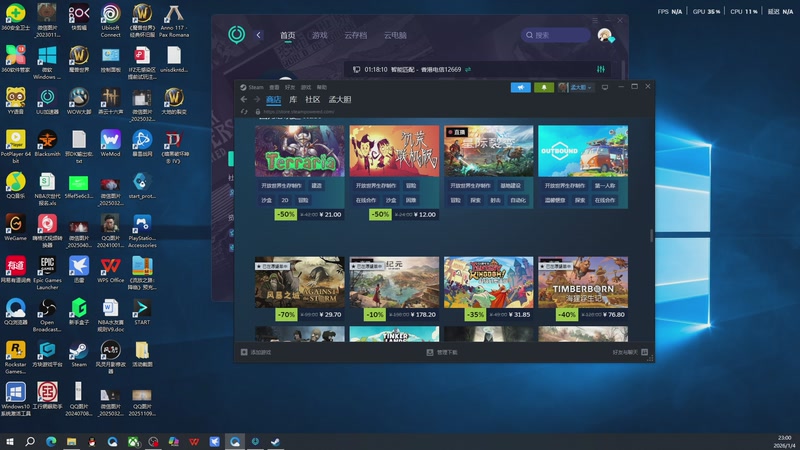This screenshot has width=800, height=450.
Task: Click 建造 tag under Terraria
Action: (316, 186)
